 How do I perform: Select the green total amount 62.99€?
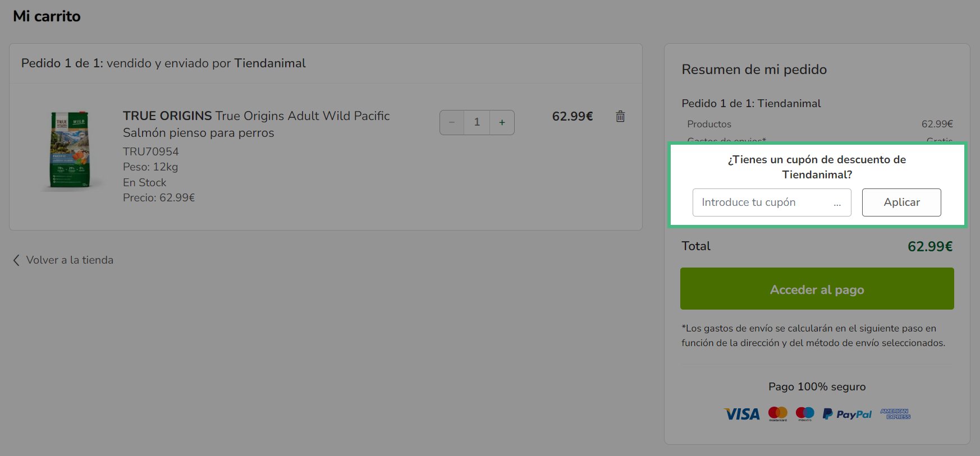click(930, 246)
